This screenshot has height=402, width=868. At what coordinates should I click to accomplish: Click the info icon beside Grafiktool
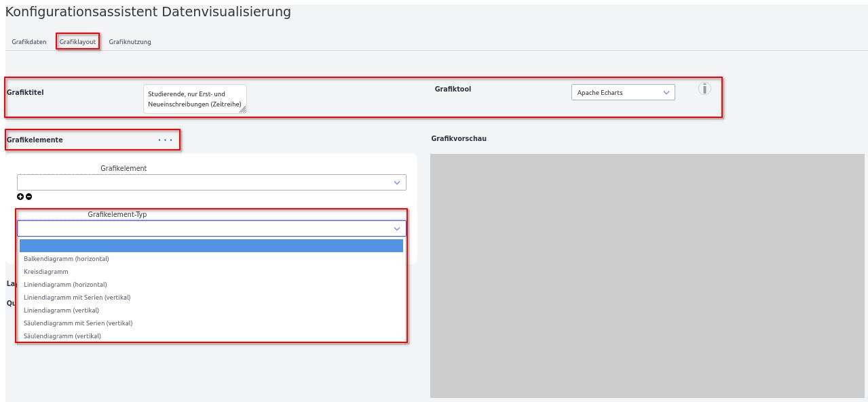coord(704,89)
